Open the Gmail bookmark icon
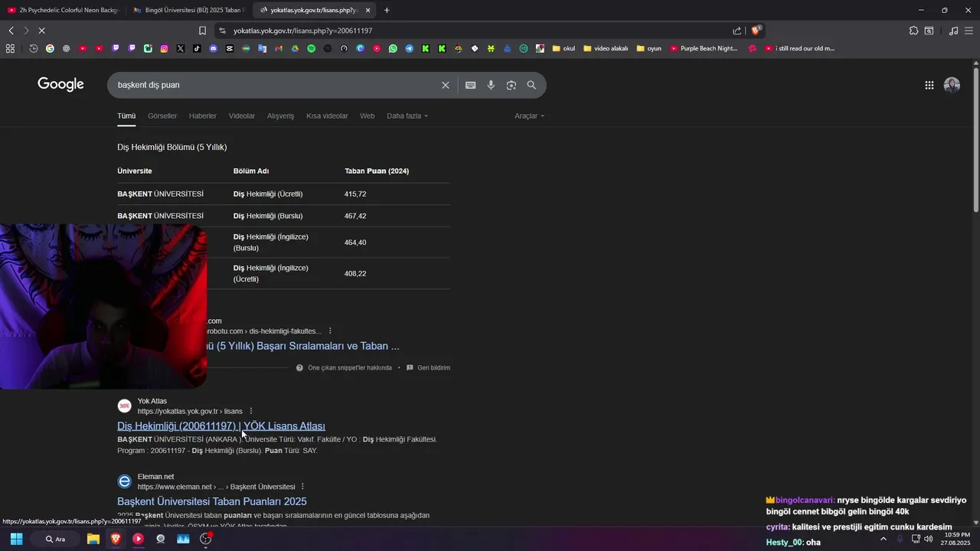 pos(279,48)
